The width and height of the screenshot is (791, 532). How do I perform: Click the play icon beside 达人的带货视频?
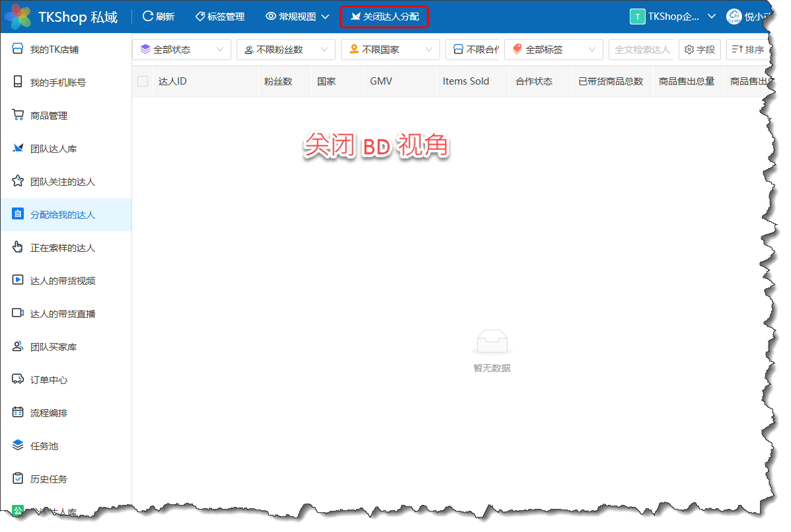click(18, 280)
